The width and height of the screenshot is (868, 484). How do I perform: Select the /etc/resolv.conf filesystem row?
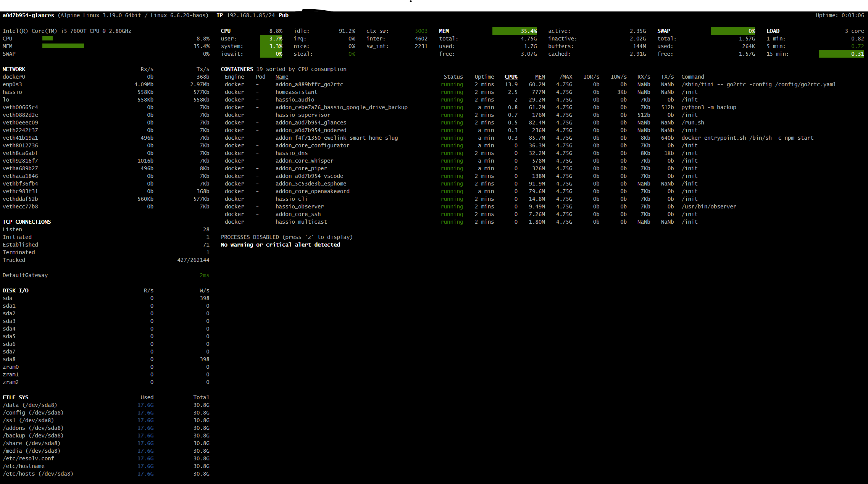coord(106,458)
